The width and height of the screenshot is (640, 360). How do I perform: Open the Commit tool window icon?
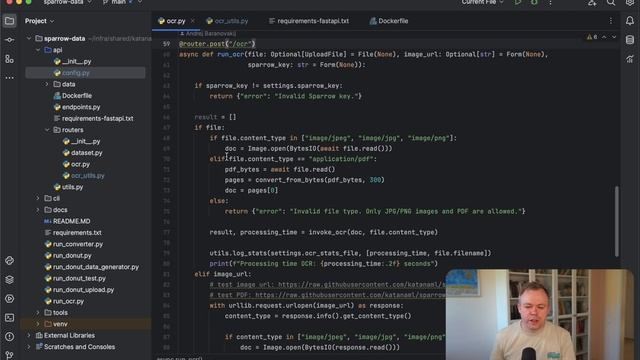click(9, 40)
